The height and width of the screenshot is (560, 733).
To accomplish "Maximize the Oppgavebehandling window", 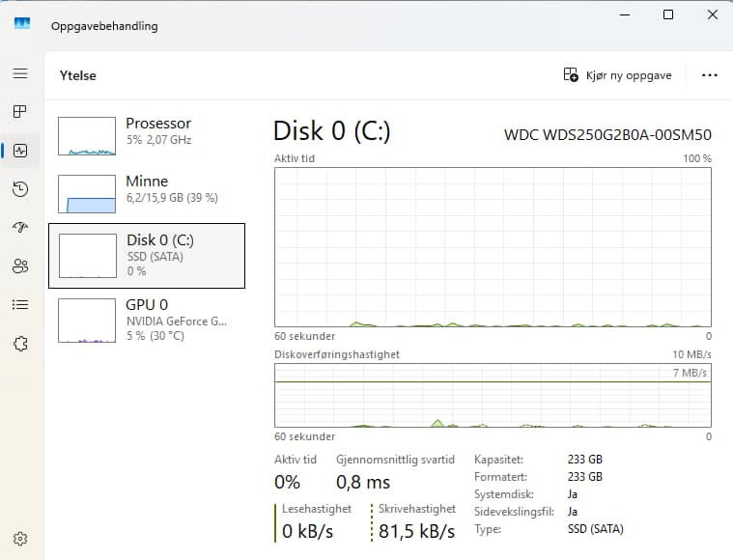I will [668, 14].
